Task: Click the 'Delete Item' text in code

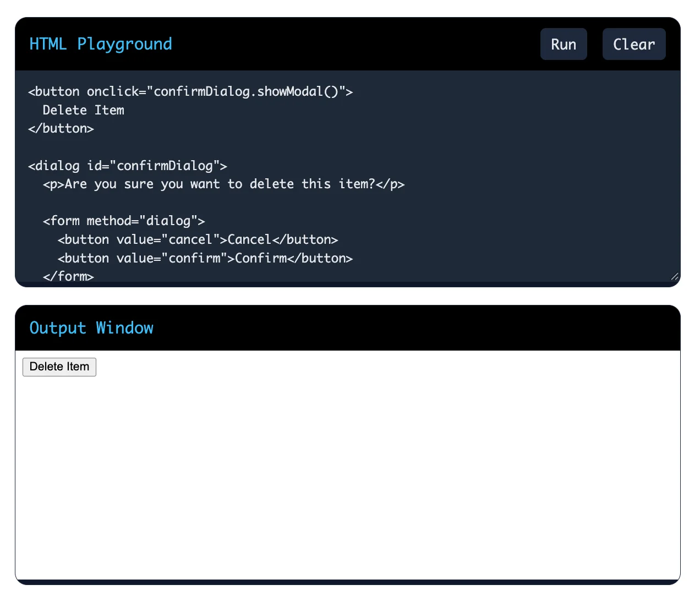Action: click(84, 110)
